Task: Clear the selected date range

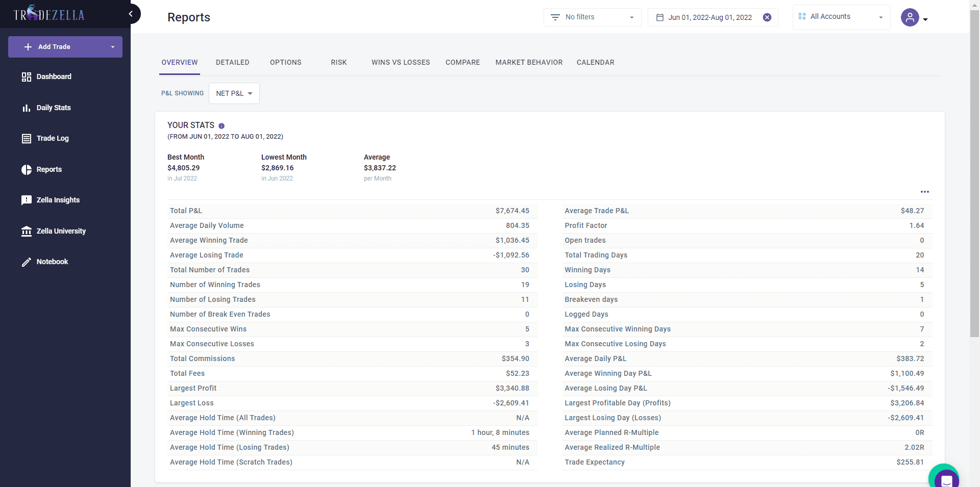Action: 767,17
